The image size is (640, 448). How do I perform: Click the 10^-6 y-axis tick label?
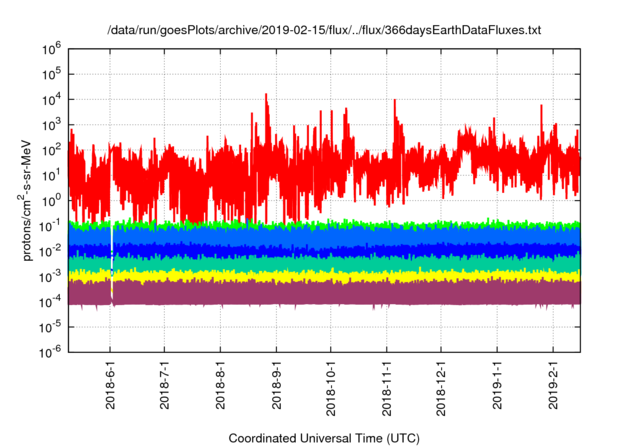(x=50, y=352)
